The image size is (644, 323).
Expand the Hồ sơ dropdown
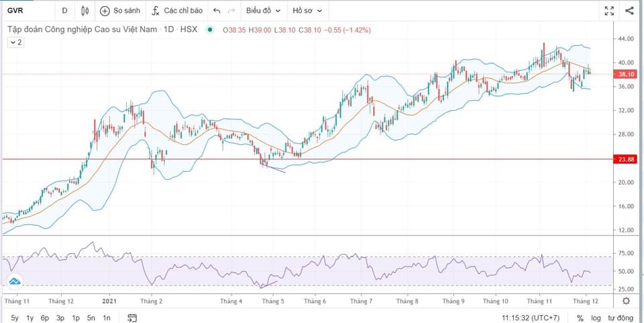(x=307, y=11)
